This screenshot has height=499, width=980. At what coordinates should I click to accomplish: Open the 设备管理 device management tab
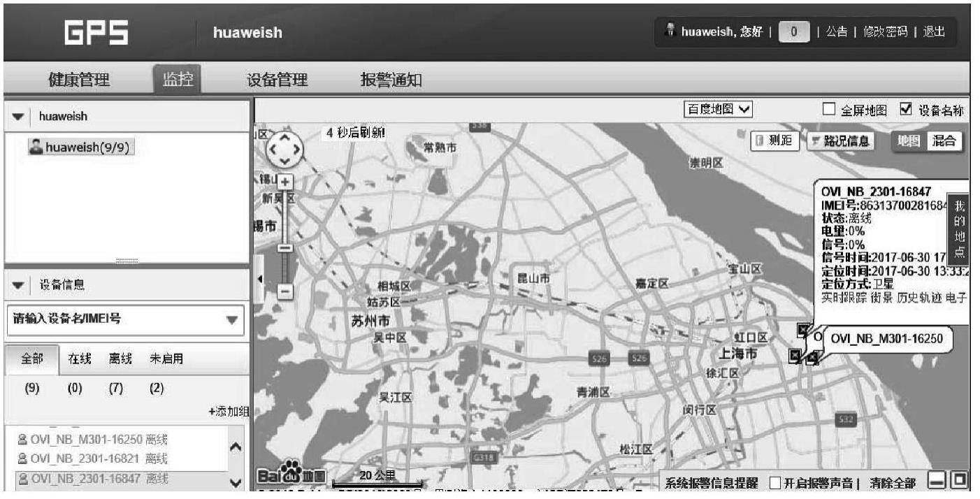[x=278, y=79]
